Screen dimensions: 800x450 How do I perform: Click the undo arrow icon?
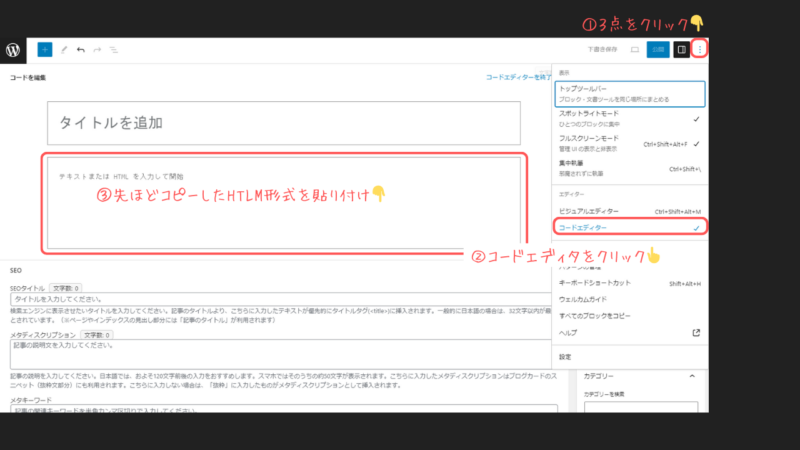[81, 50]
